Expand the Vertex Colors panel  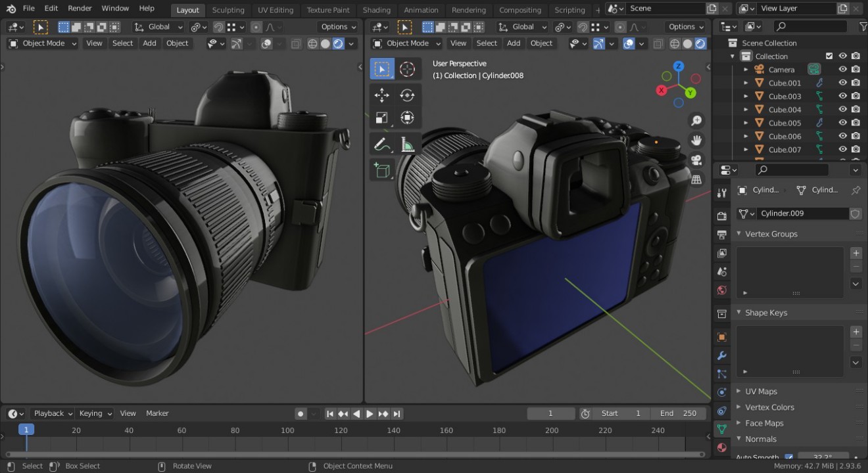(x=769, y=407)
